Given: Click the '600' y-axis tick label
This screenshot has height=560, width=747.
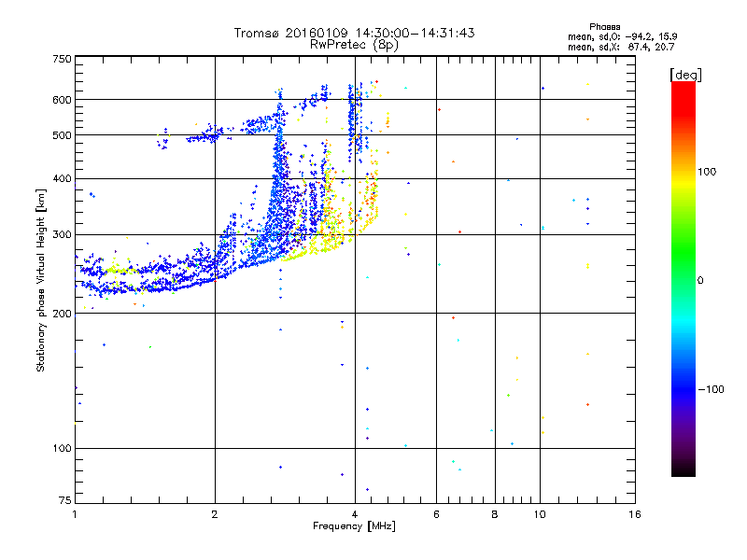Looking at the screenshot, I should (x=62, y=100).
